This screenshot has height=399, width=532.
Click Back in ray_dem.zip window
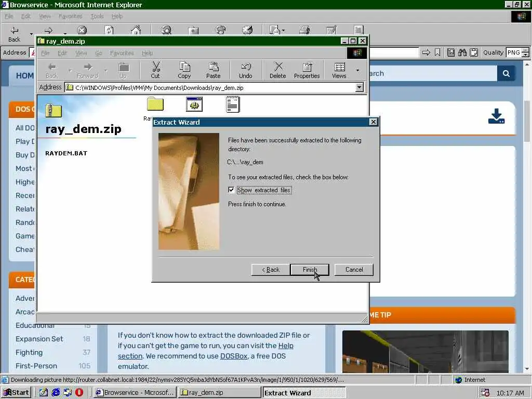click(x=52, y=70)
